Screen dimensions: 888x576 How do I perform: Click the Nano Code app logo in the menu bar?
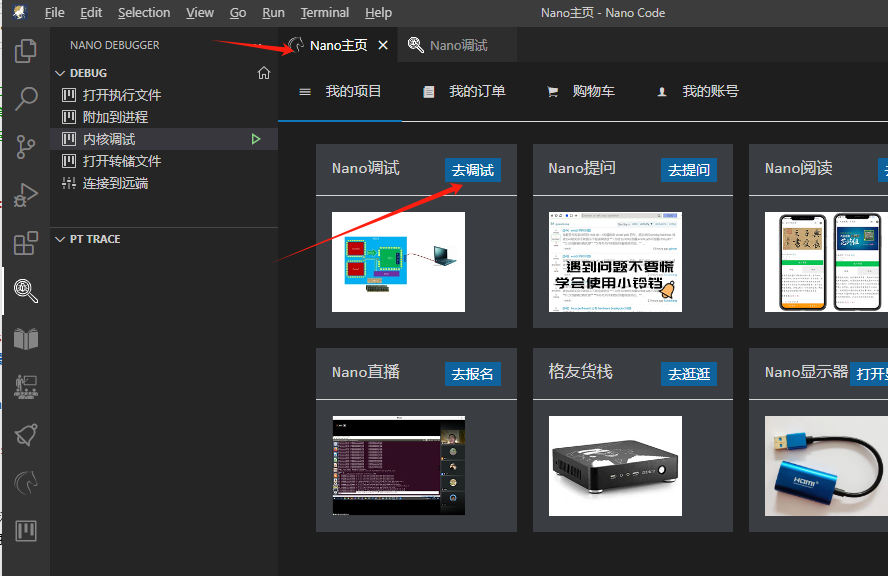[x=20, y=12]
